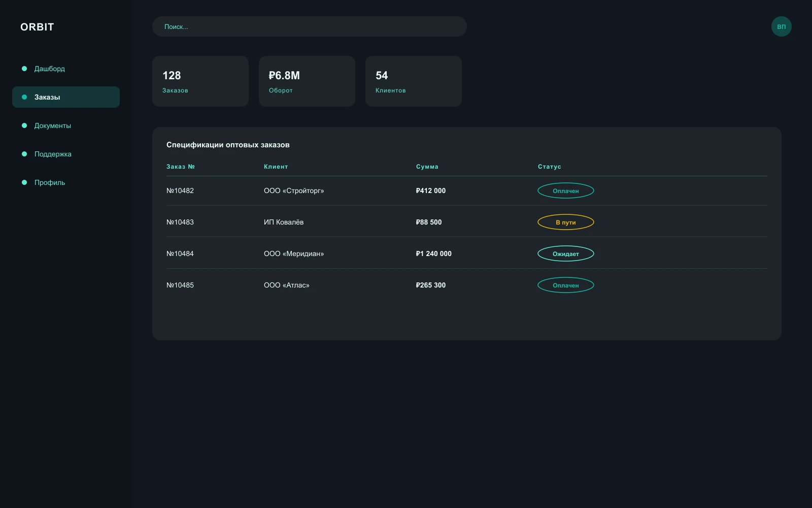Click the amount ₽1 240 000
The width and height of the screenshot is (812, 508).
(434, 253)
